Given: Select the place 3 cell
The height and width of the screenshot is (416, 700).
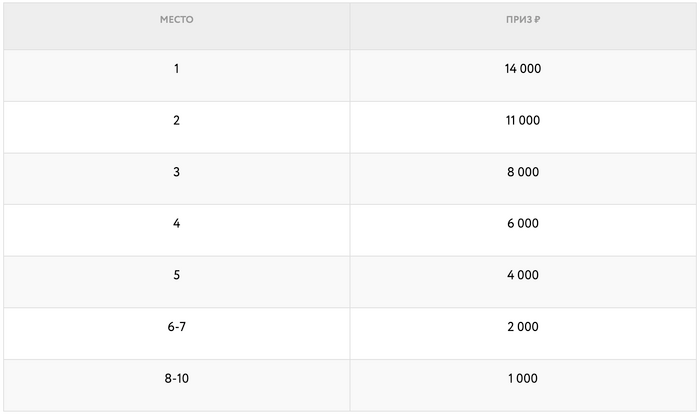Looking at the screenshot, I should (x=176, y=172).
